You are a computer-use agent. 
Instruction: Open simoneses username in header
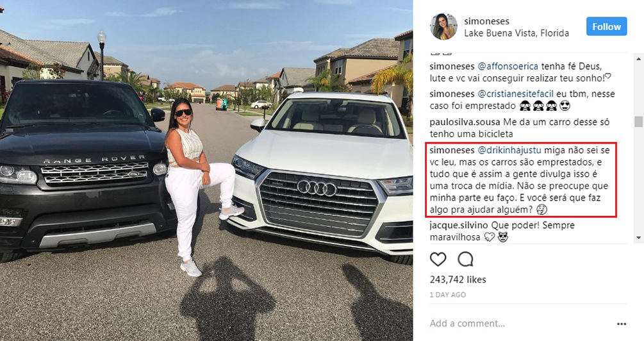487,21
